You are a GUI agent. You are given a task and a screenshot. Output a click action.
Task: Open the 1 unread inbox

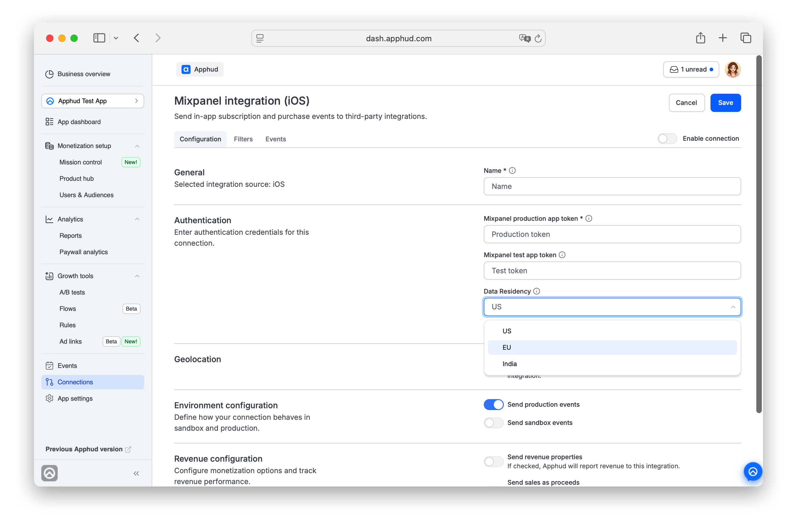click(691, 69)
